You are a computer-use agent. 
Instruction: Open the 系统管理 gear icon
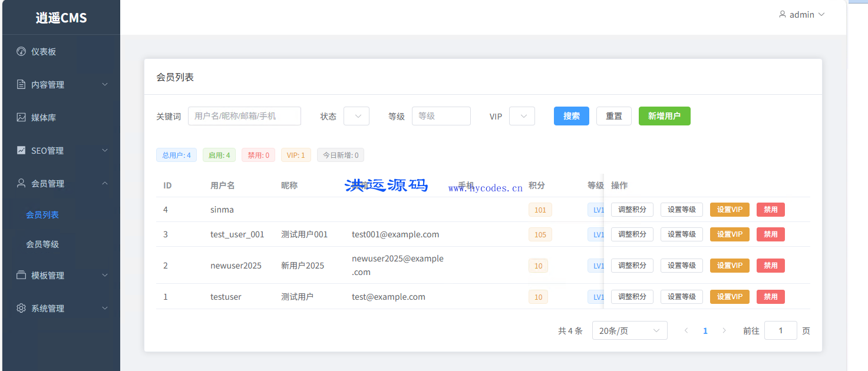(22, 308)
